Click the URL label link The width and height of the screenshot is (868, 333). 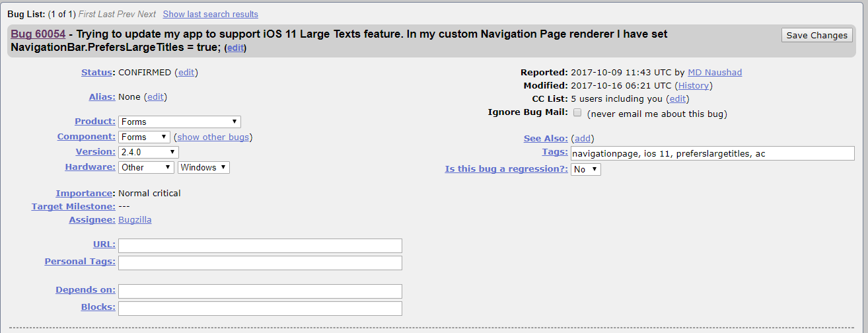(x=103, y=244)
